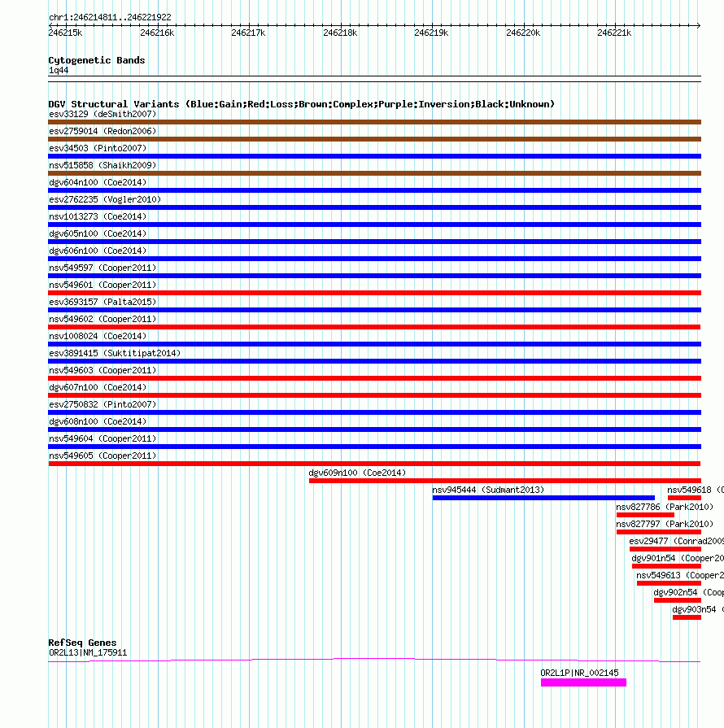Select the blue nsv945444 Sudmant2013 bar
This screenshot has height=728, width=724.
point(543,498)
